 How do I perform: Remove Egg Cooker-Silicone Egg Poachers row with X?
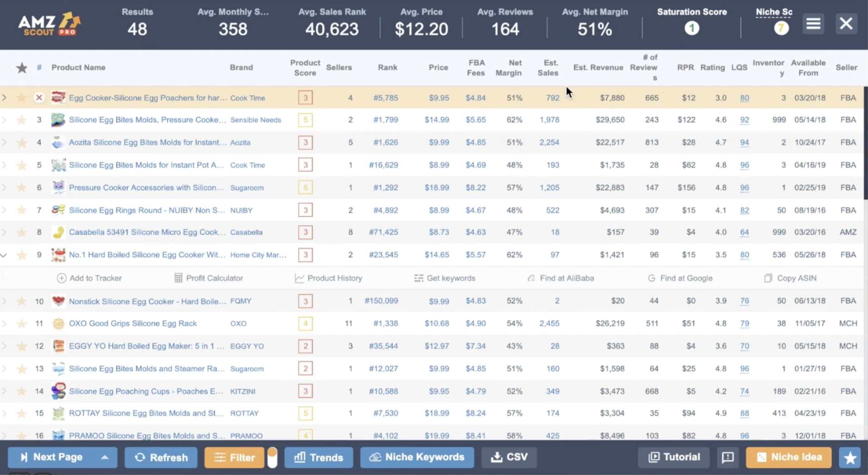tap(39, 98)
